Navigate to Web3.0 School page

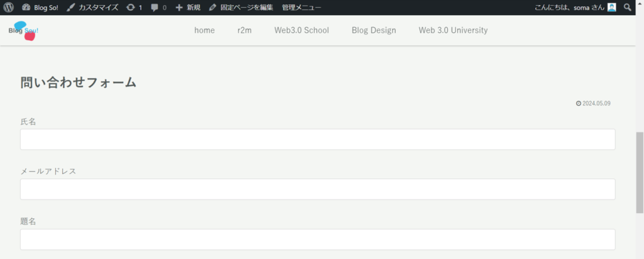[301, 30]
